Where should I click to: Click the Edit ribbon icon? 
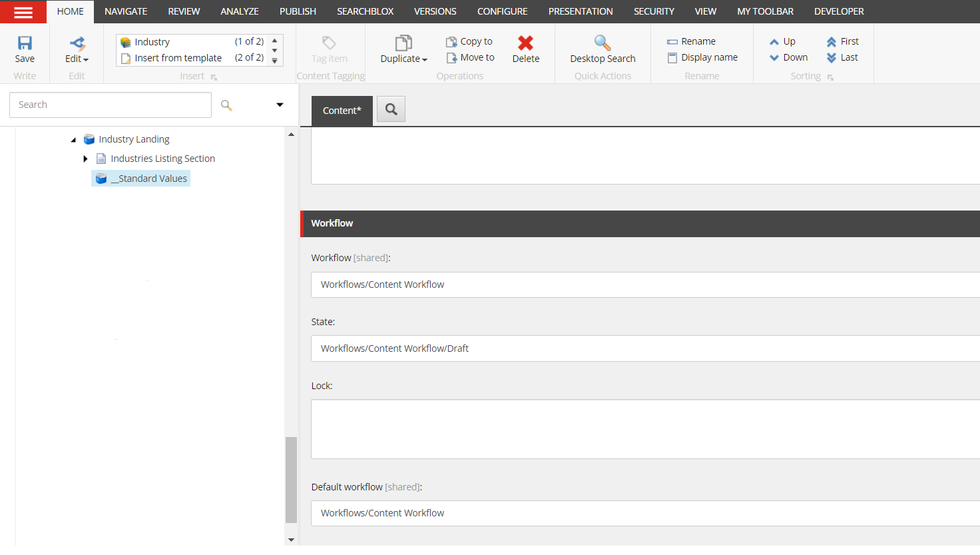[77, 44]
